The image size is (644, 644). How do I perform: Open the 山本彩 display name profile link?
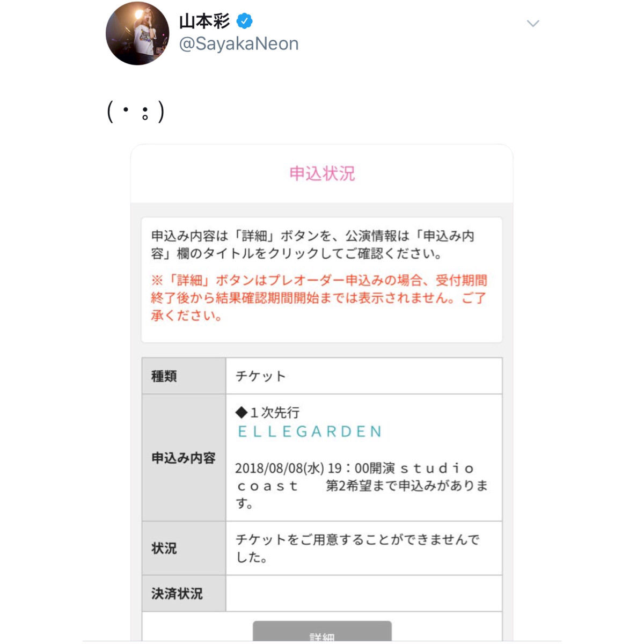tap(204, 21)
